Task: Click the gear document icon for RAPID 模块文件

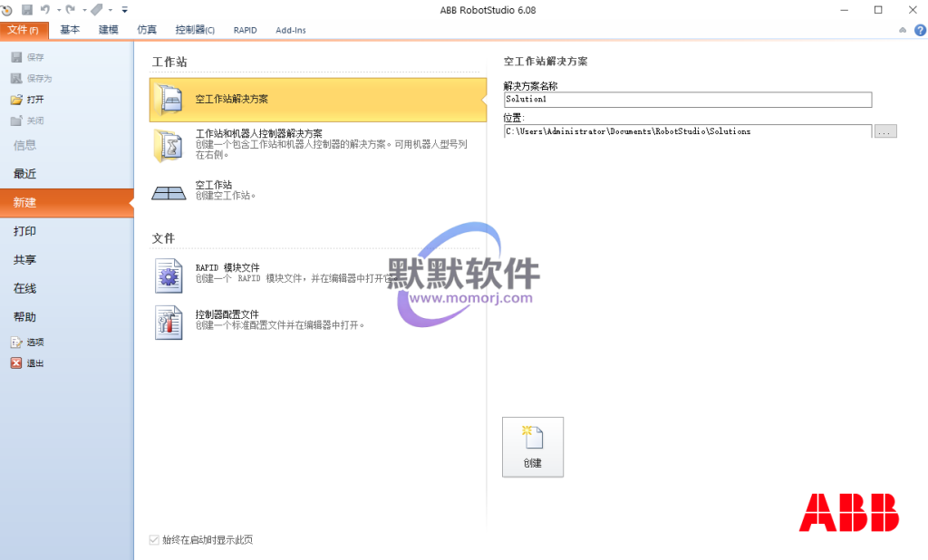Action: (x=169, y=275)
